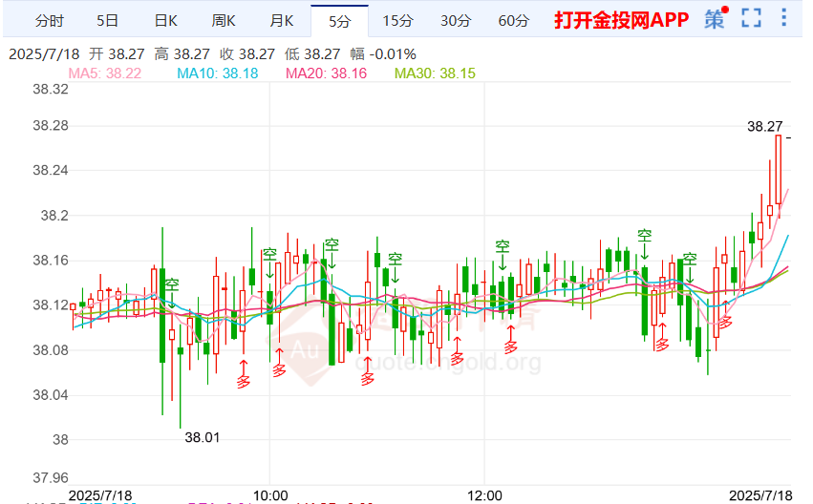Viewport: 813px width, 504px height.
Task: Click the 38.01 lowest price annotation
Action: click(x=203, y=438)
